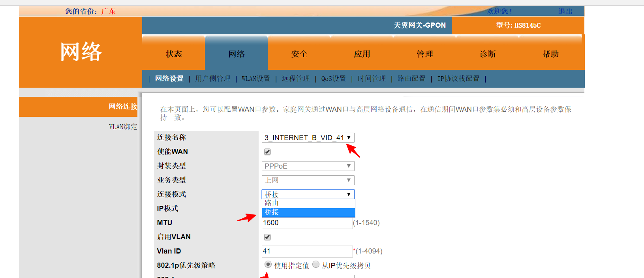Click the IP模式 label
The image size is (644, 278).
167,208
